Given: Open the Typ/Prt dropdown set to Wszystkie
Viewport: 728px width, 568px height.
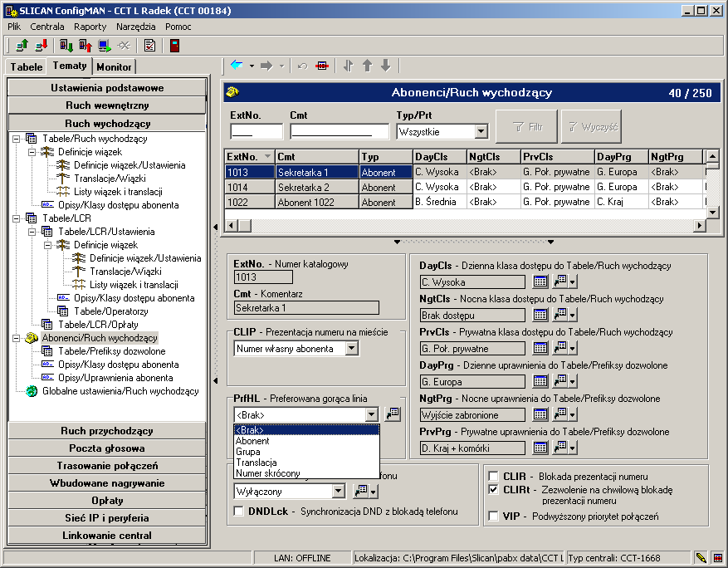Looking at the screenshot, I should point(481,131).
